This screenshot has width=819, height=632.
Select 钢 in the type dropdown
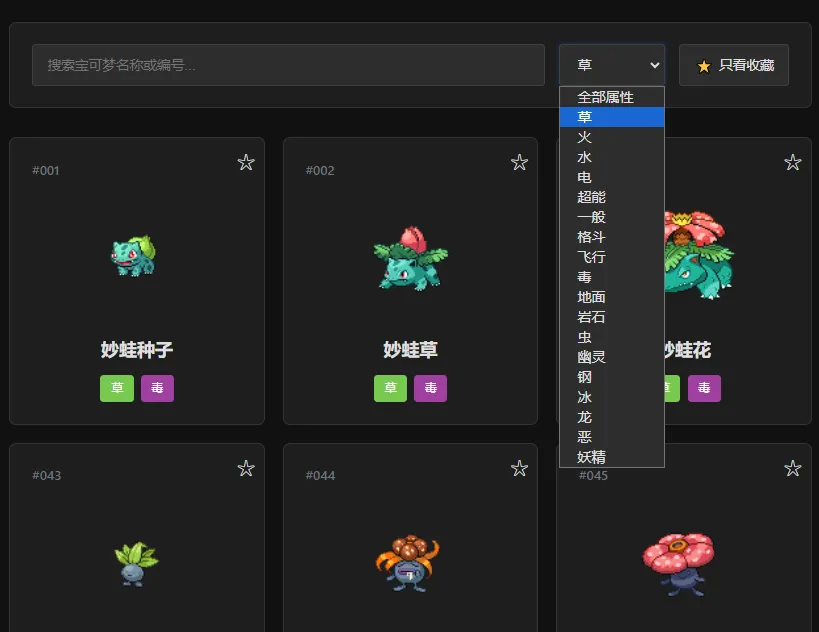[x=612, y=377]
